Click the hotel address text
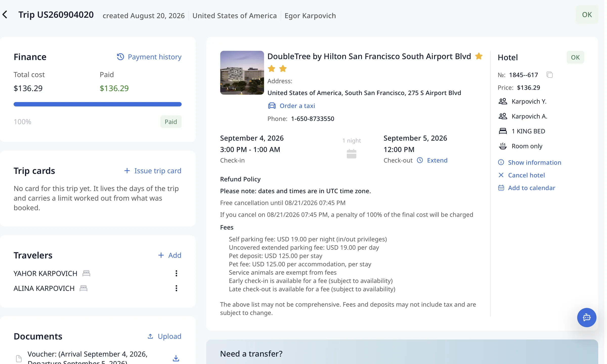607x364 pixels. [364, 93]
